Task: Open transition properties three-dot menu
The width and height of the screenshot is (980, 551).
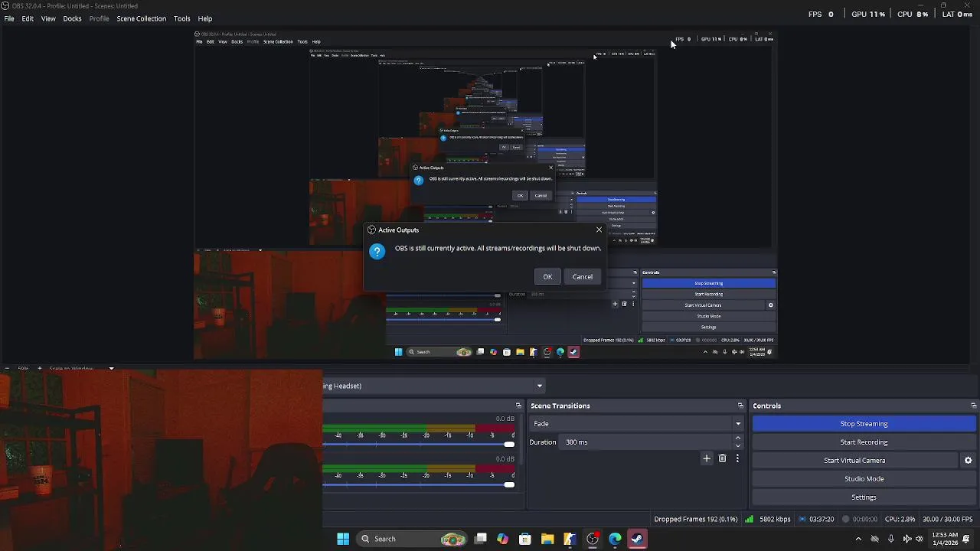Action: [x=737, y=458]
